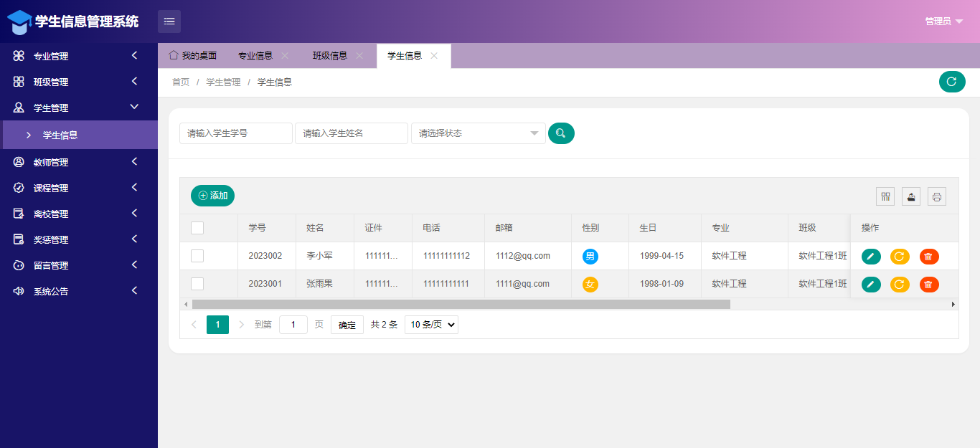Click the 离校管理 sidebar icon
This screenshot has height=448, width=980.
click(x=19, y=214)
